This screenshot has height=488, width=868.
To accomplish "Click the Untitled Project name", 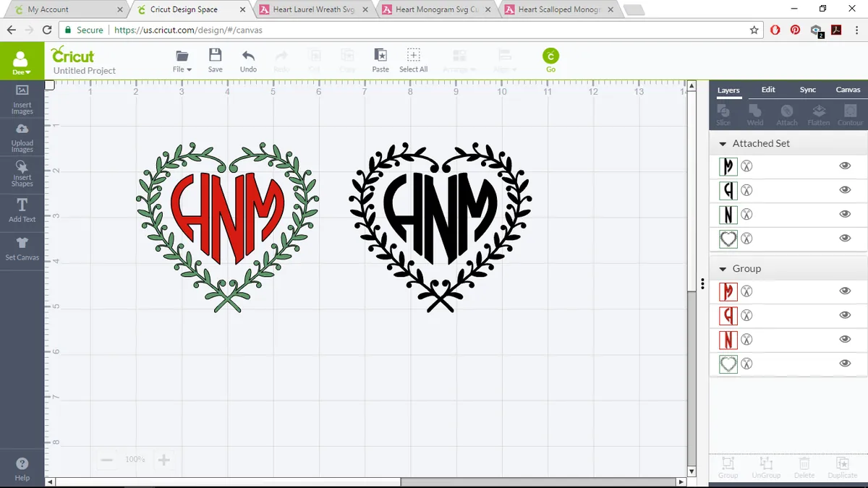I will 85,71.
